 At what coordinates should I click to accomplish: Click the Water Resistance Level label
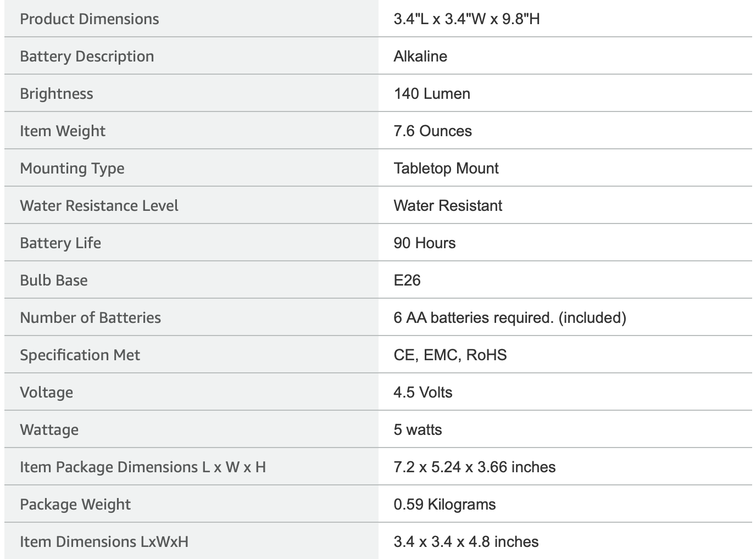[x=99, y=206]
